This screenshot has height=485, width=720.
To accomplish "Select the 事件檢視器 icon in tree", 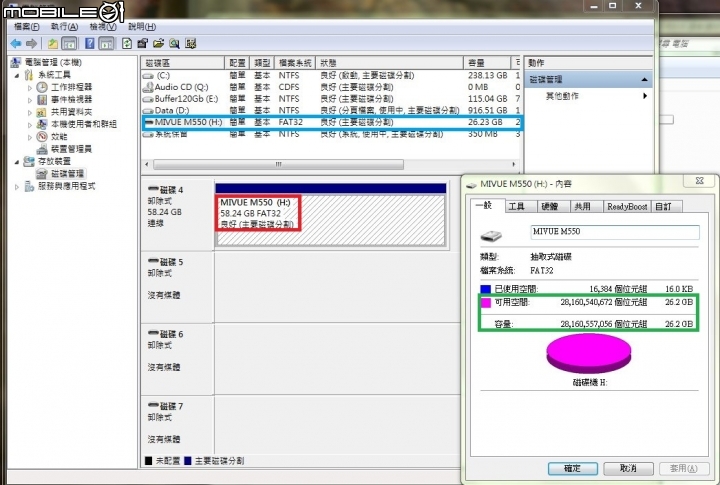I will (x=42, y=99).
